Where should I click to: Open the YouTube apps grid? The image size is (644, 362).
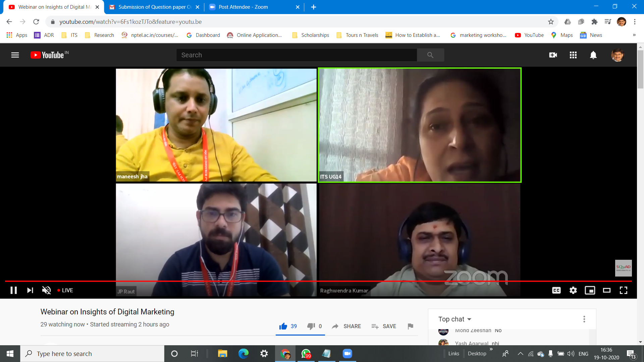(573, 55)
